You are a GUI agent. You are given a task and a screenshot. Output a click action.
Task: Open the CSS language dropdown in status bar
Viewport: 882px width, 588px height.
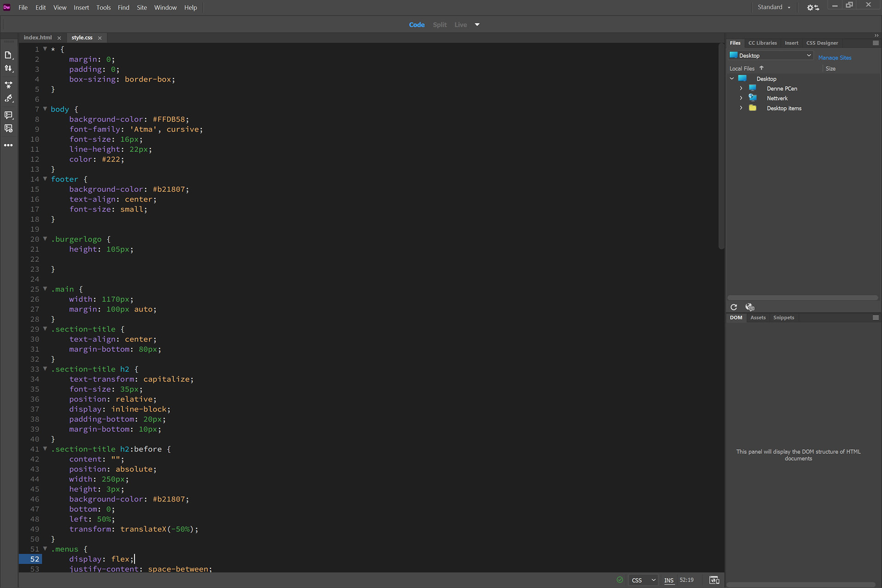[x=643, y=580]
